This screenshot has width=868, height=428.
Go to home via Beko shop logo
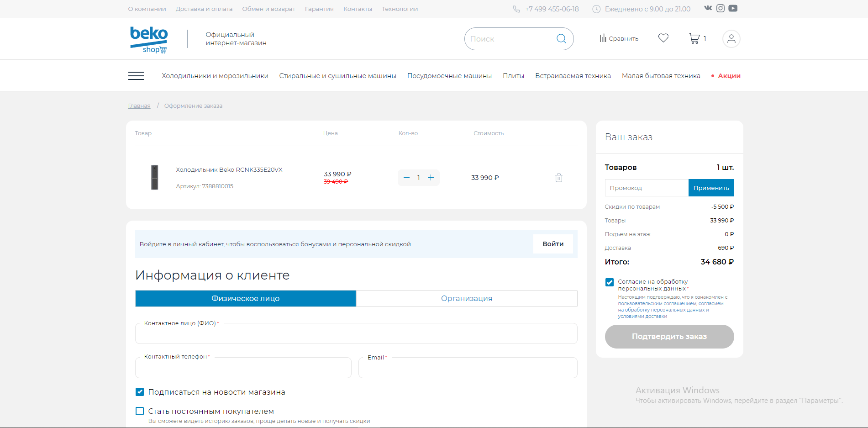(x=149, y=40)
